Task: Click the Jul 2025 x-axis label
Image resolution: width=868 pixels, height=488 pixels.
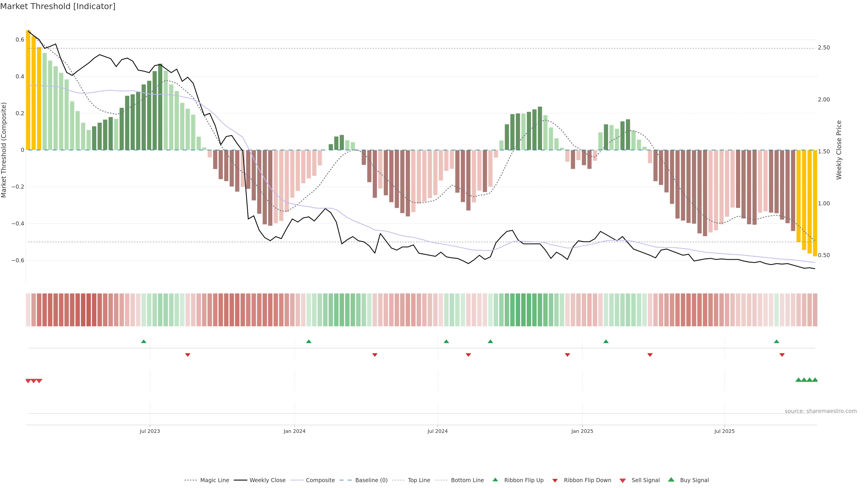Action: [724, 431]
